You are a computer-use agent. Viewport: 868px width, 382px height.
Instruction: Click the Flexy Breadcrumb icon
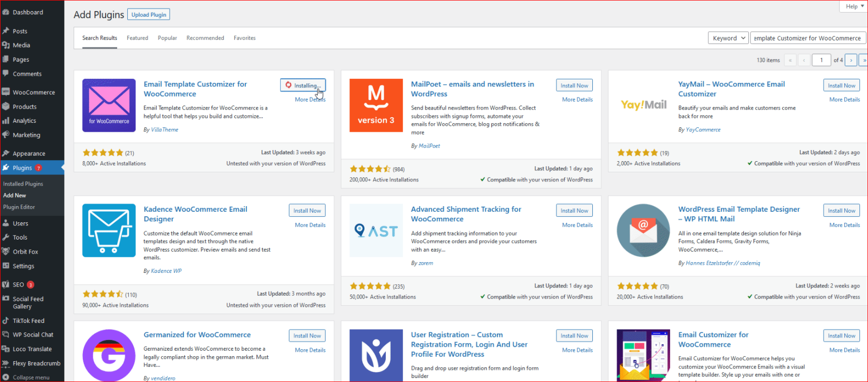click(x=6, y=363)
